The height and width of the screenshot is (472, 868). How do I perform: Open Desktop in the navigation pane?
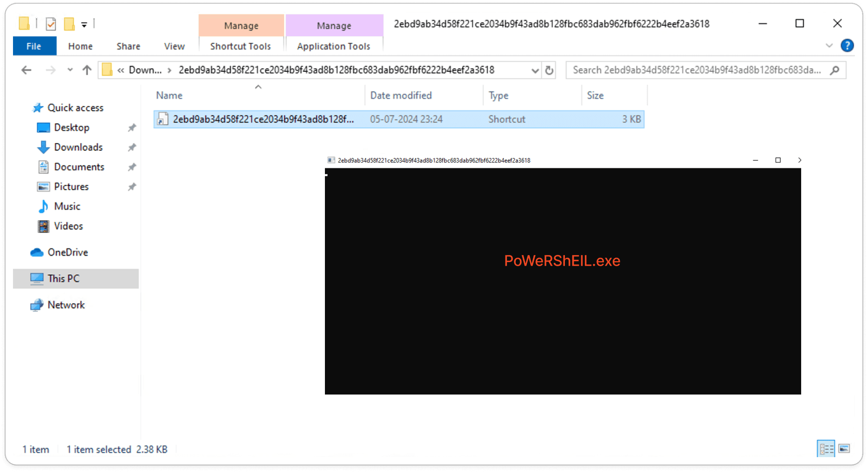[71, 127]
